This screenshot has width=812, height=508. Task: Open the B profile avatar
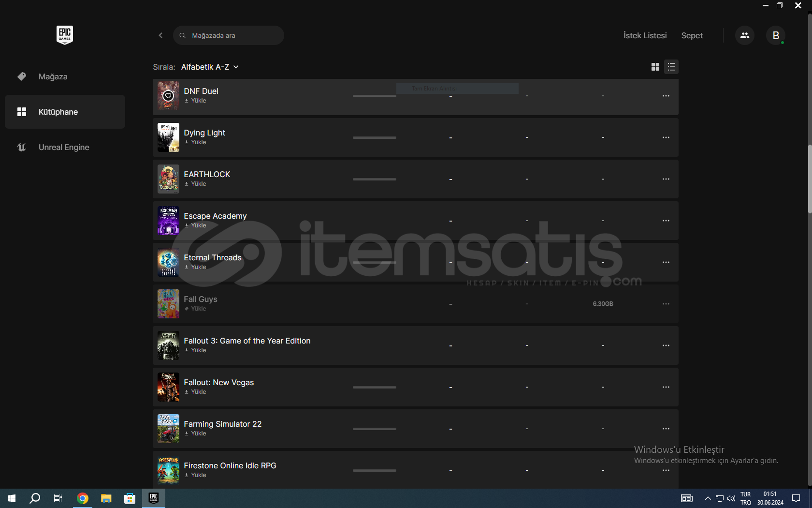(x=776, y=35)
